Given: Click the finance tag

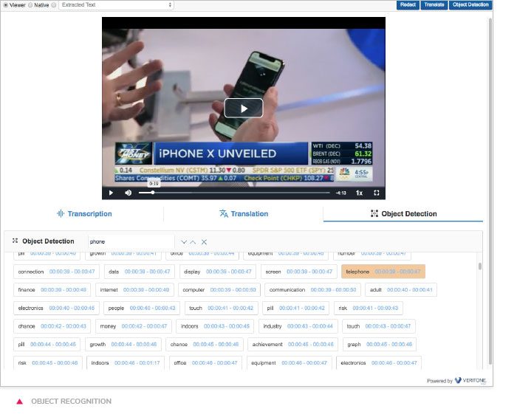Looking at the screenshot, I should pos(52,290).
